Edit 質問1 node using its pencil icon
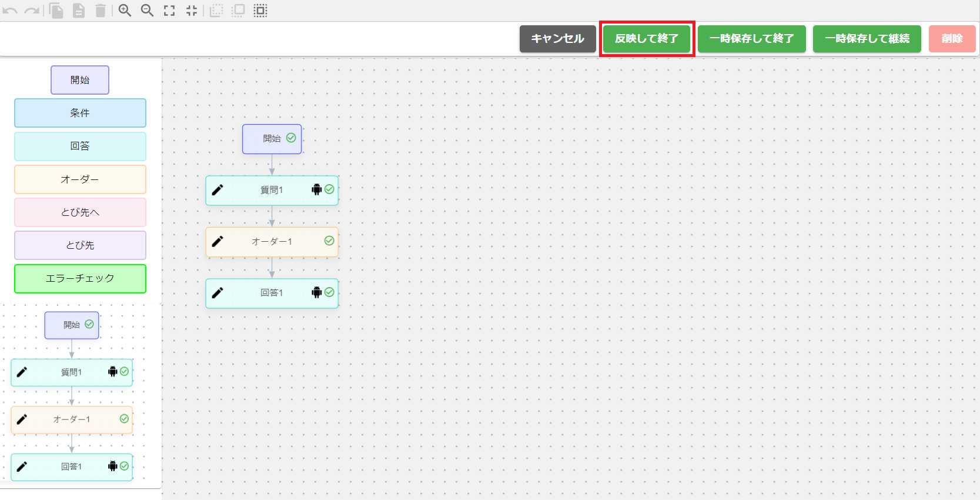Viewport: 980px width, 500px height. click(x=218, y=190)
